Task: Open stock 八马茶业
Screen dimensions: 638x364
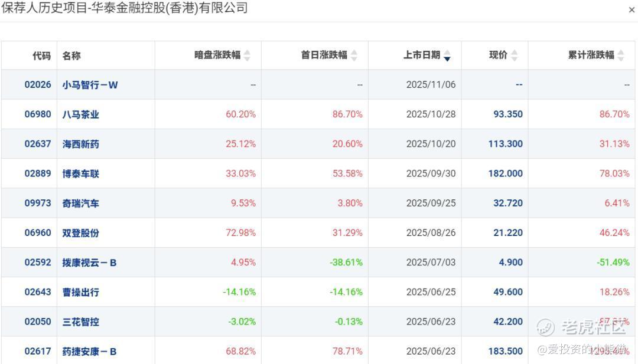Action: click(80, 114)
